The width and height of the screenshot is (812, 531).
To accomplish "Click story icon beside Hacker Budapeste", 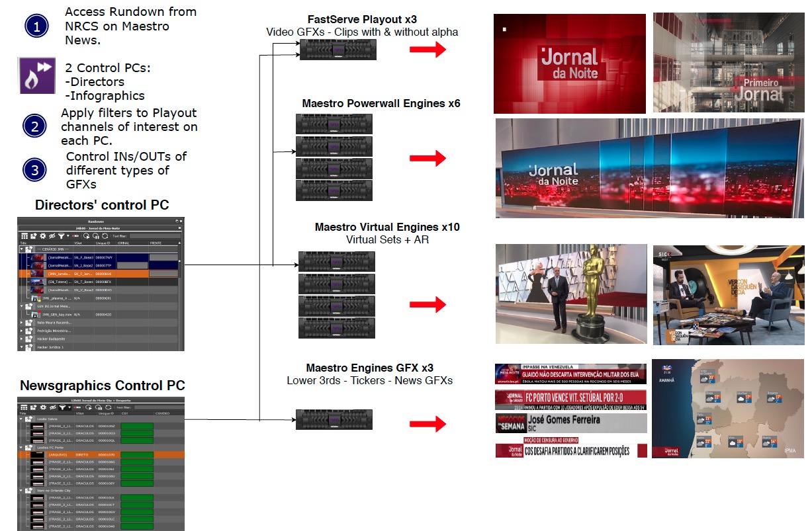I will [28, 339].
